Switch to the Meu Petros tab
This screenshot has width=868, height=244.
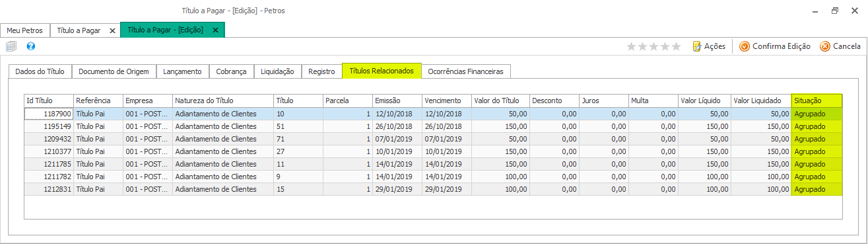pyautogui.click(x=24, y=30)
